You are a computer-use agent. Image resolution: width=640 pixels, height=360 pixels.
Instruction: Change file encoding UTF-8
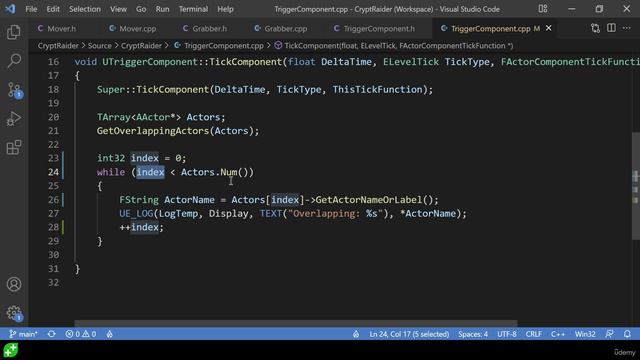[x=507, y=334]
